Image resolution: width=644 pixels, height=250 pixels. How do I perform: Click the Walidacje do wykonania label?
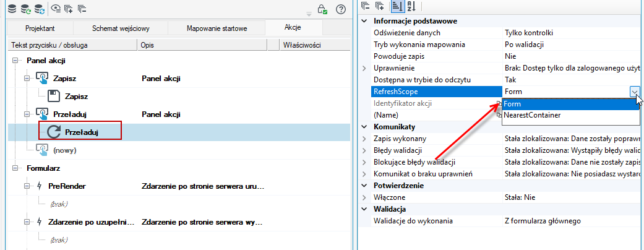point(413,221)
